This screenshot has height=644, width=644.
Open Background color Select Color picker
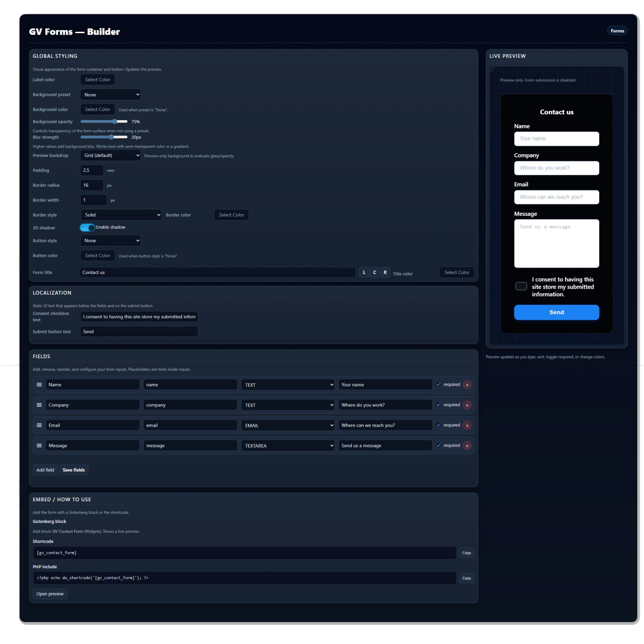pos(98,109)
